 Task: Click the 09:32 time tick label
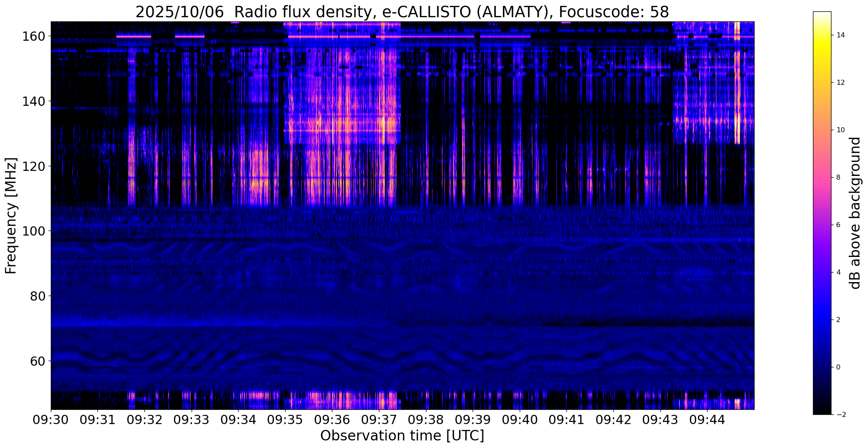pos(145,420)
